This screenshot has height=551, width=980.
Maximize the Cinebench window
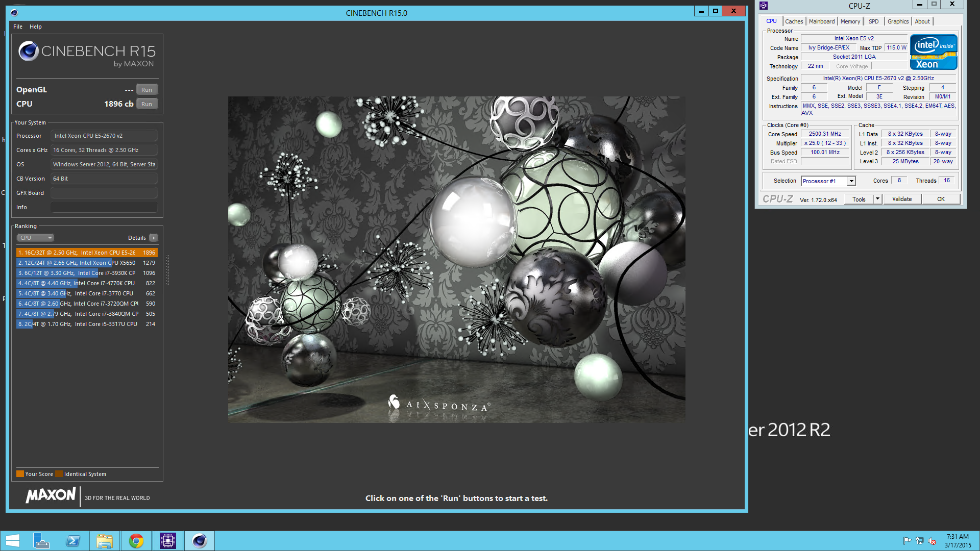click(x=716, y=11)
